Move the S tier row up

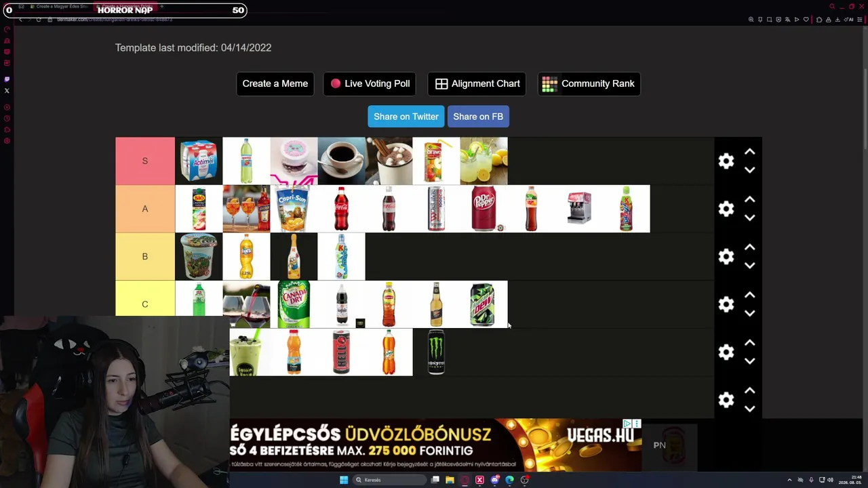coord(750,152)
